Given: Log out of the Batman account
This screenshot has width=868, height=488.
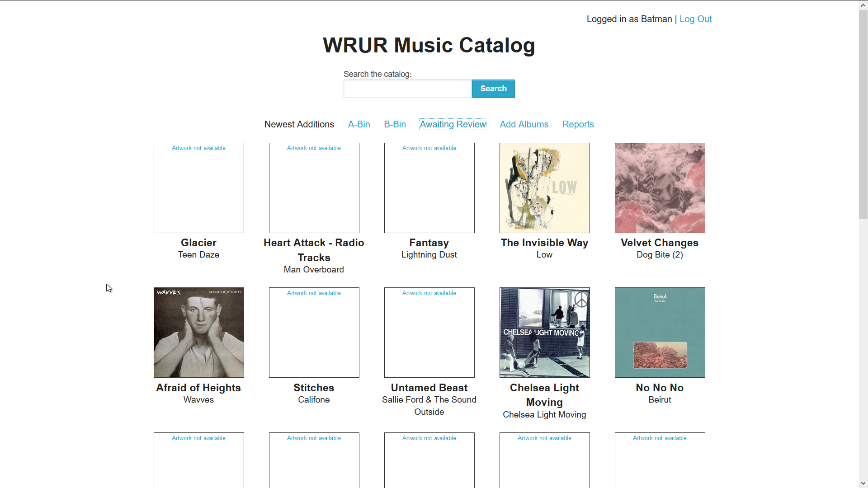Looking at the screenshot, I should 695,19.
